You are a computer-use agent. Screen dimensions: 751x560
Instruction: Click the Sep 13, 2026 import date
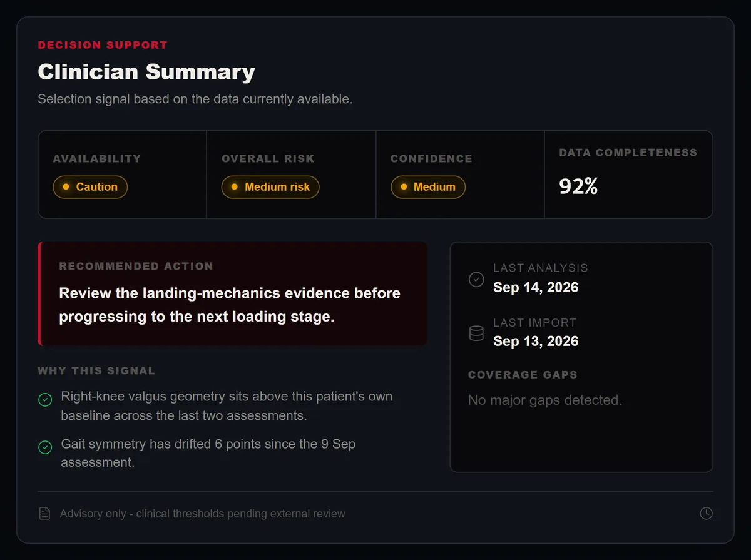536,341
